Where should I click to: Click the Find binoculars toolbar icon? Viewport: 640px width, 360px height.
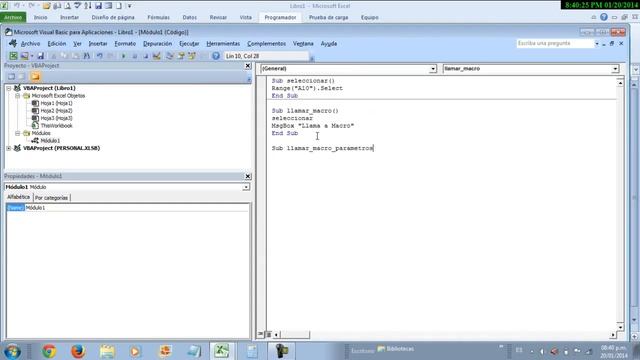coord(87,56)
